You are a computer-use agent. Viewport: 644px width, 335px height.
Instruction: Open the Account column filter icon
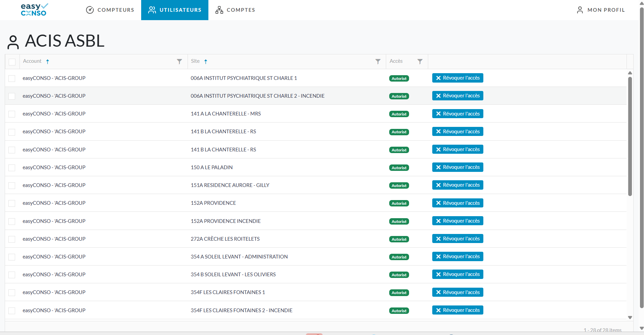(179, 61)
